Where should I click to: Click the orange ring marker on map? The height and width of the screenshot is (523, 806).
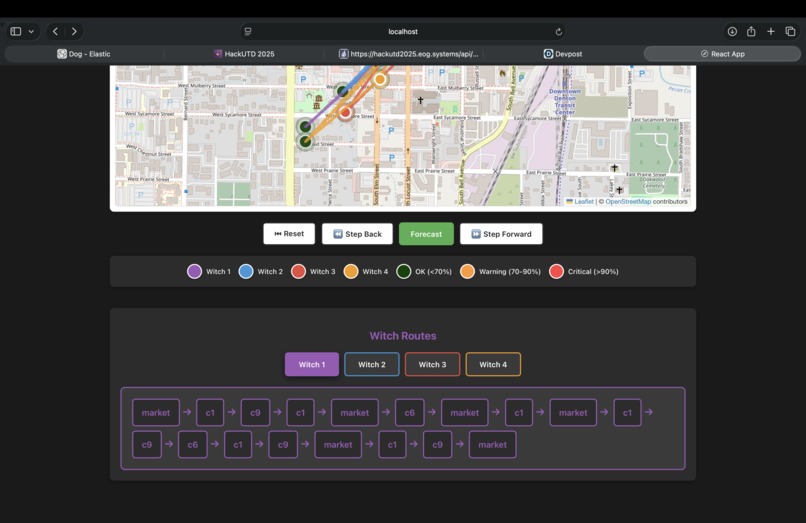pyautogui.click(x=380, y=79)
